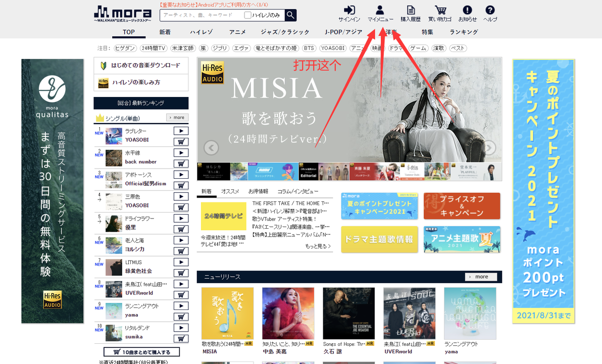Play preview of アポトーシス
The image size is (602, 364).
(x=181, y=175)
